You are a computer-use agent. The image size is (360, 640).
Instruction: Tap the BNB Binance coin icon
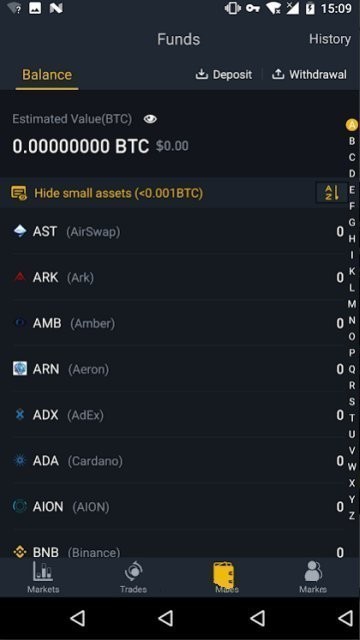pos(20,552)
